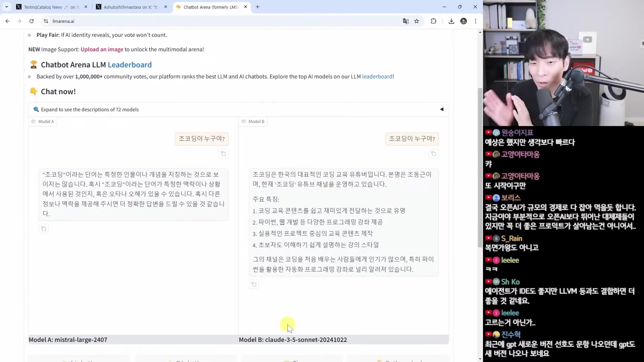Go forward in browser history
The height and width of the screenshot is (362, 644).
coord(20,21)
